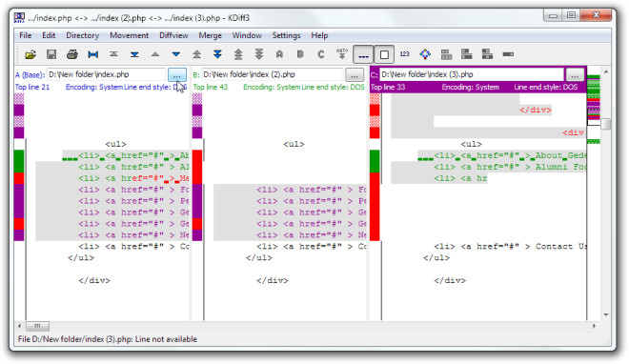Image resolution: width=629 pixels, height=364 pixels.
Task: Go to previous unsolved conflict icon
Action: click(238, 54)
